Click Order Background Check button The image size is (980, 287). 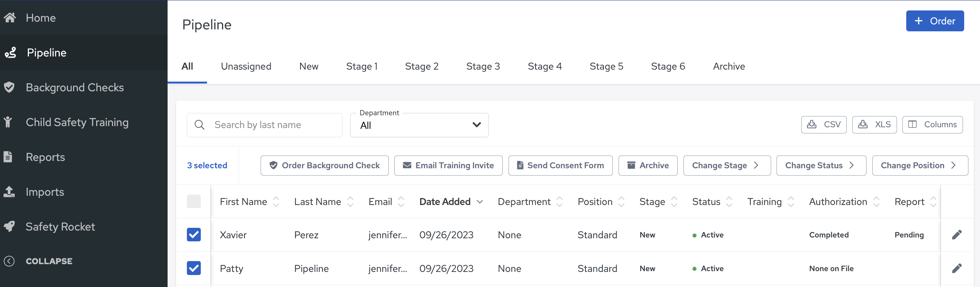point(325,166)
